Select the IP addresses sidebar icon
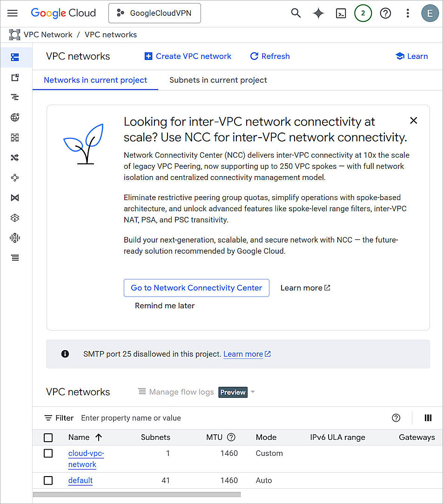This screenshot has height=504, width=443. tap(14, 77)
